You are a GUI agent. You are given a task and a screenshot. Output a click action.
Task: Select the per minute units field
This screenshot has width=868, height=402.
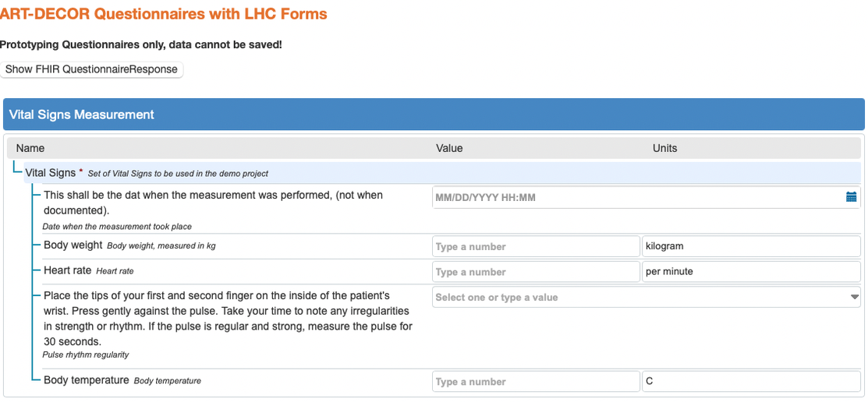(x=750, y=272)
